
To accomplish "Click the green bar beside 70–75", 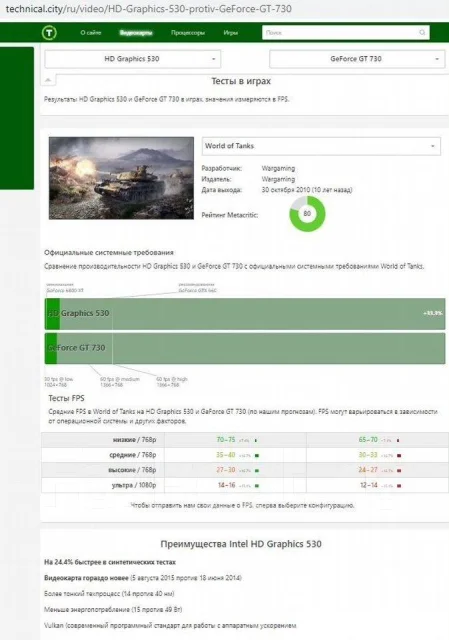I will click(256, 441).
